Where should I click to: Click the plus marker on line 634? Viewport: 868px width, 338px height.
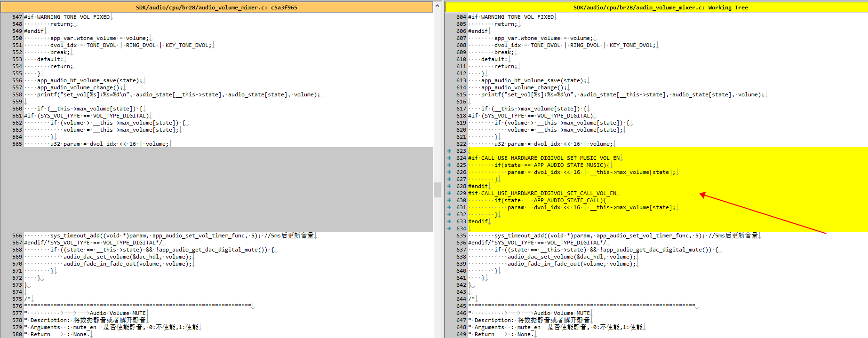[x=449, y=228]
